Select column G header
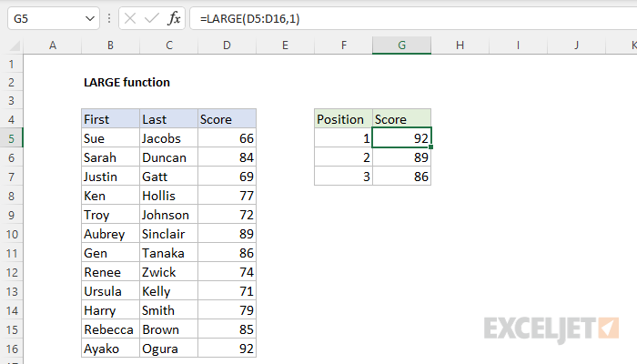 coord(402,45)
